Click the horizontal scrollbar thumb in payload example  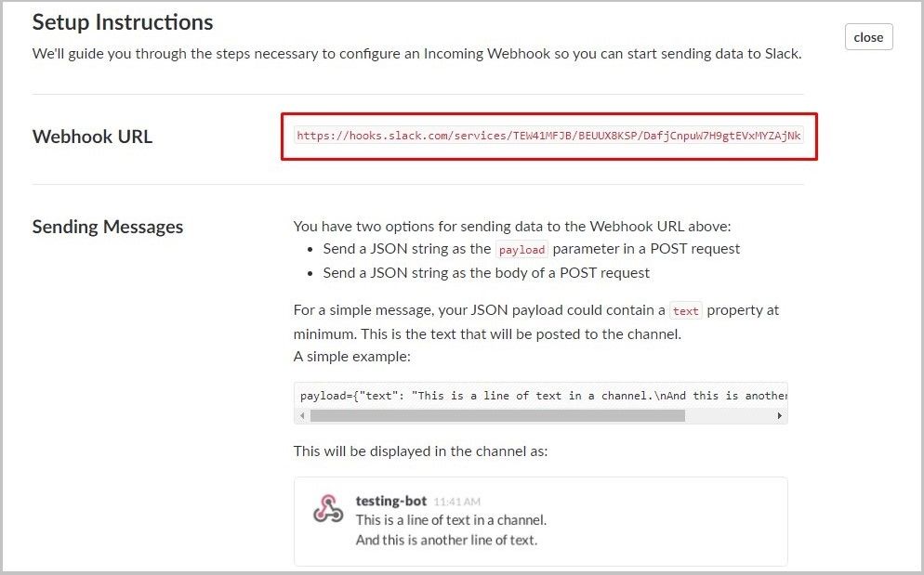(x=497, y=416)
